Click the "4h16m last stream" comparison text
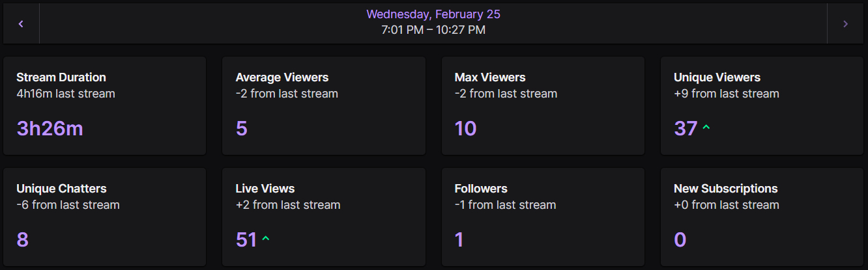The image size is (868, 270). click(x=66, y=94)
